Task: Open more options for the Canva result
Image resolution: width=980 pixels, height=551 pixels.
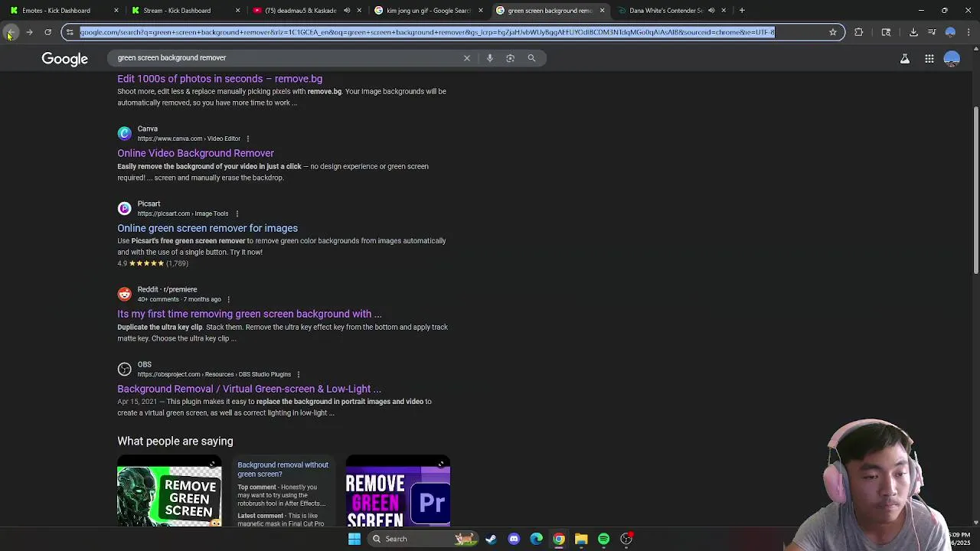Action: tap(248, 139)
